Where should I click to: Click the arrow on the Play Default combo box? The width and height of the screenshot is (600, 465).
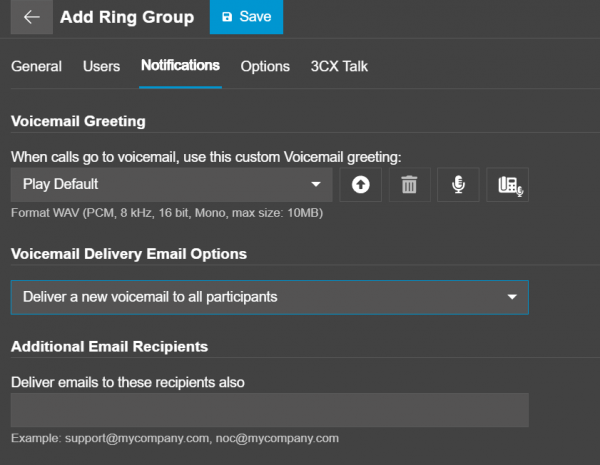pyautogui.click(x=315, y=185)
